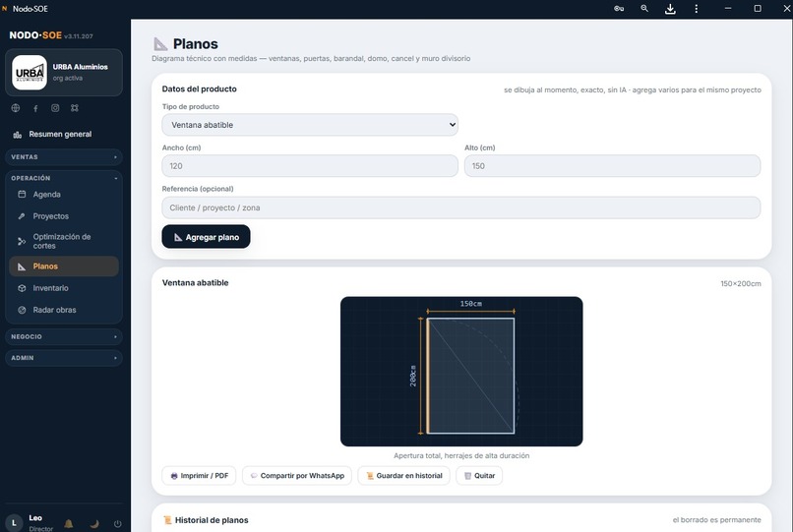Open the website globe icon in sidebar

tap(16, 108)
